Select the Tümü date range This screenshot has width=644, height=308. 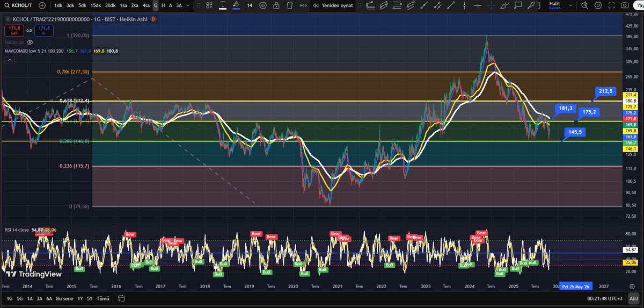(102, 298)
